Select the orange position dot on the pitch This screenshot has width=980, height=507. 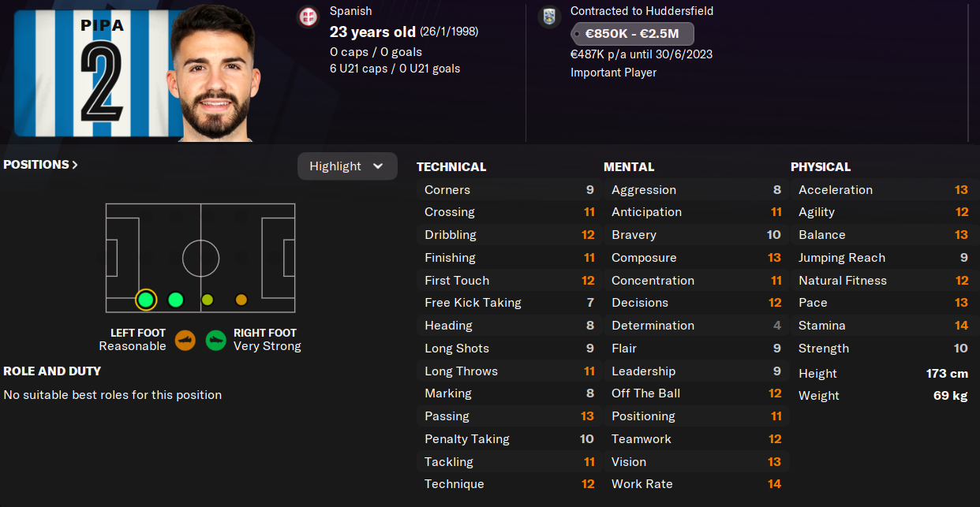coord(241,300)
